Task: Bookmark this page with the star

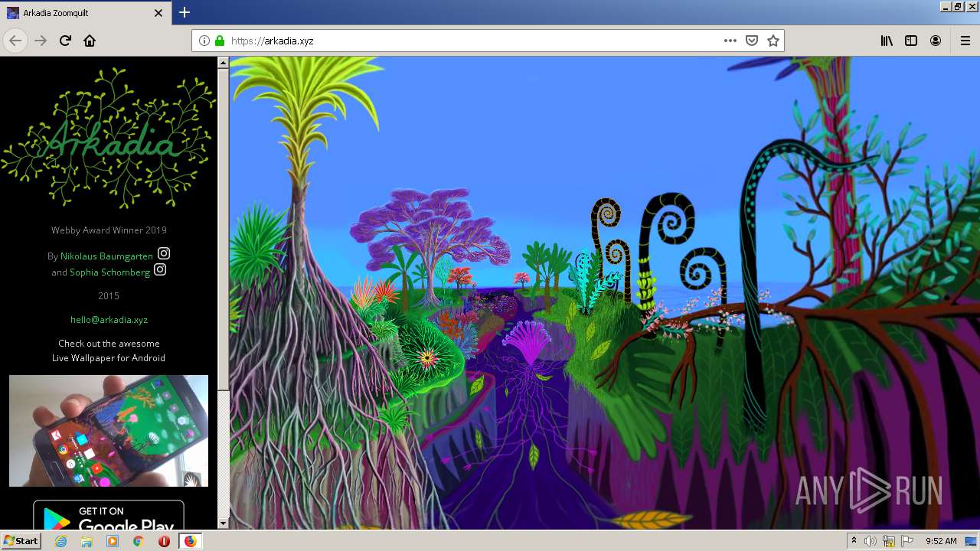Action: (773, 41)
